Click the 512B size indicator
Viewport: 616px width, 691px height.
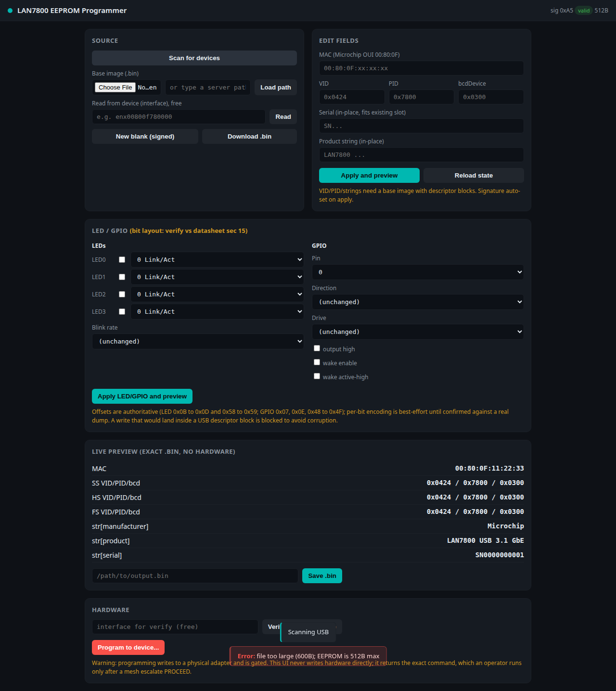(601, 11)
